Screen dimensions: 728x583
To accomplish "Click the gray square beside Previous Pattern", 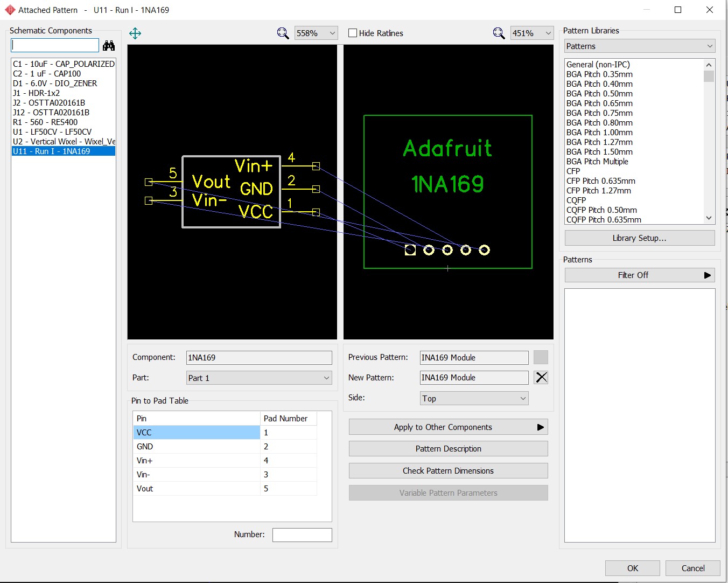I will click(x=541, y=357).
